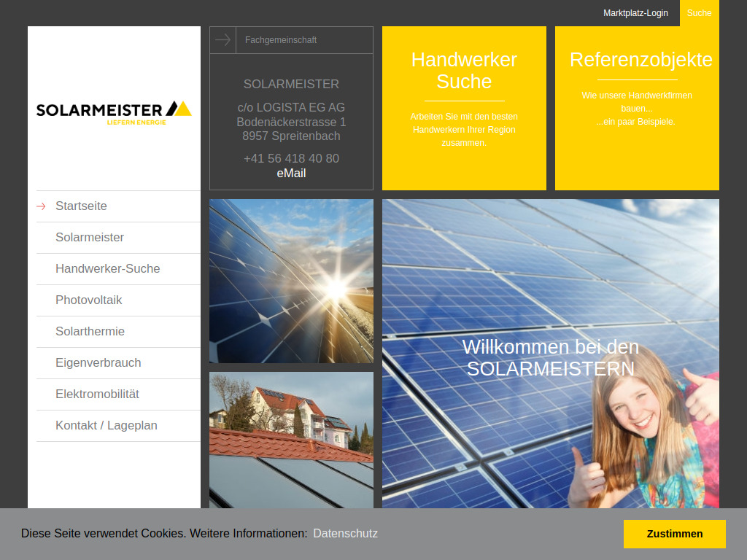747x560 pixels.
Task: Open the Datenschutz information page
Action: [345, 533]
